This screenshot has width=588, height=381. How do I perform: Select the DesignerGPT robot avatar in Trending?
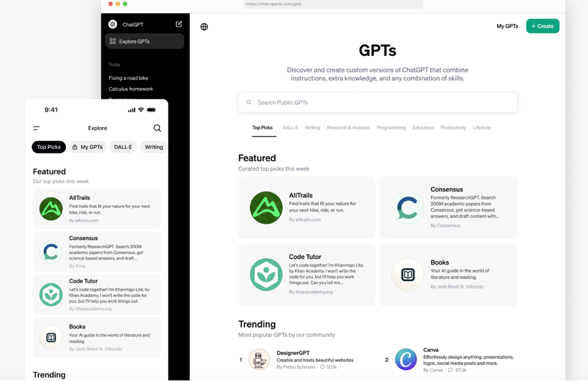(259, 359)
